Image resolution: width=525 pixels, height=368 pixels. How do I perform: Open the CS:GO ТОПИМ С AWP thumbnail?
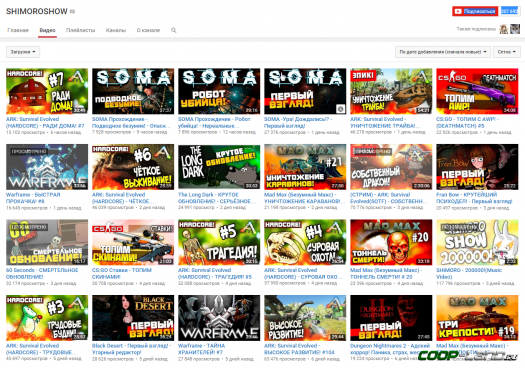pos(477,91)
